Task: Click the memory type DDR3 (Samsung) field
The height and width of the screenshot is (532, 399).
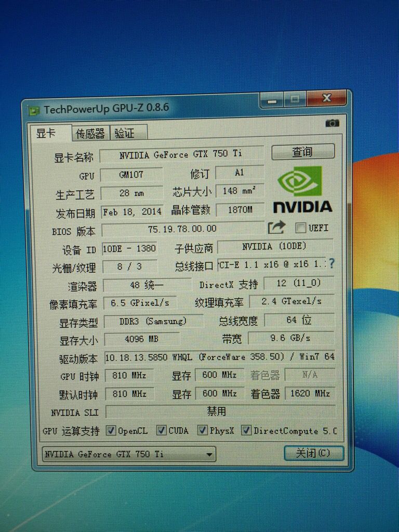Action: coord(153,321)
